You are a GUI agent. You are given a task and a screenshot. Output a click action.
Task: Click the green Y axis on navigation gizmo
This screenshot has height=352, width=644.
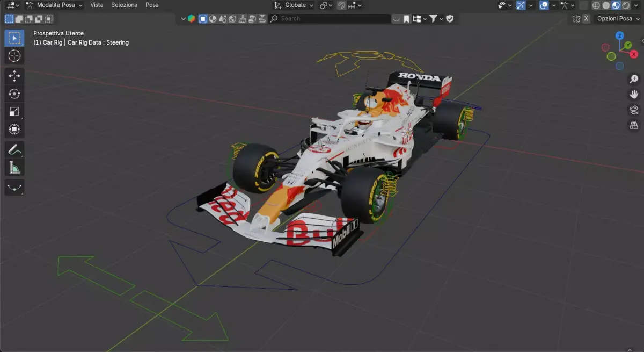point(628,45)
